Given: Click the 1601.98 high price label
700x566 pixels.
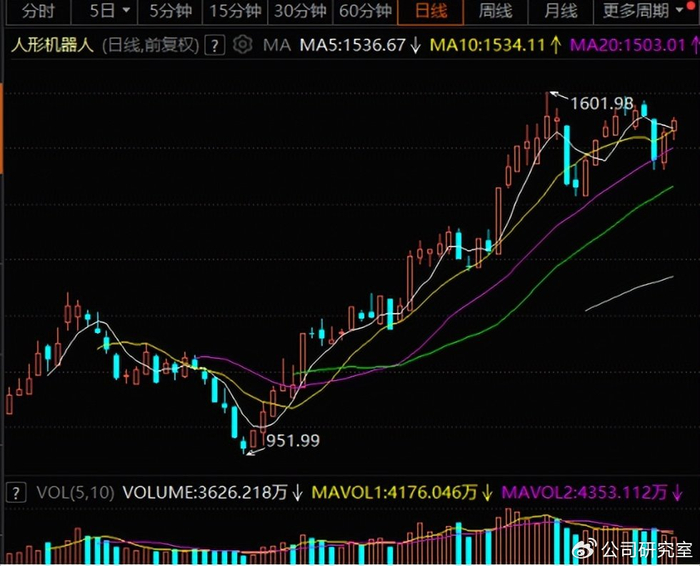Looking at the screenshot, I should [x=602, y=104].
